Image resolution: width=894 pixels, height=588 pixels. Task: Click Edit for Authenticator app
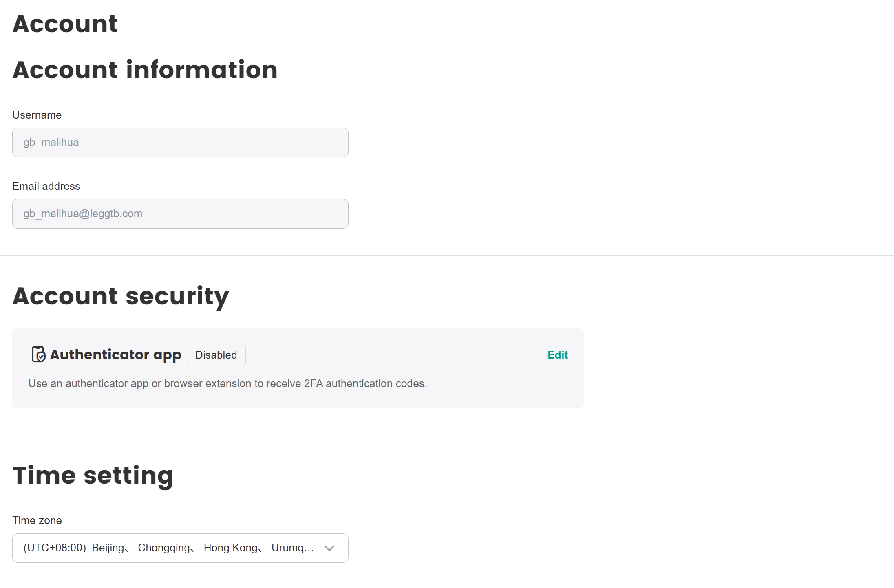pyautogui.click(x=557, y=355)
